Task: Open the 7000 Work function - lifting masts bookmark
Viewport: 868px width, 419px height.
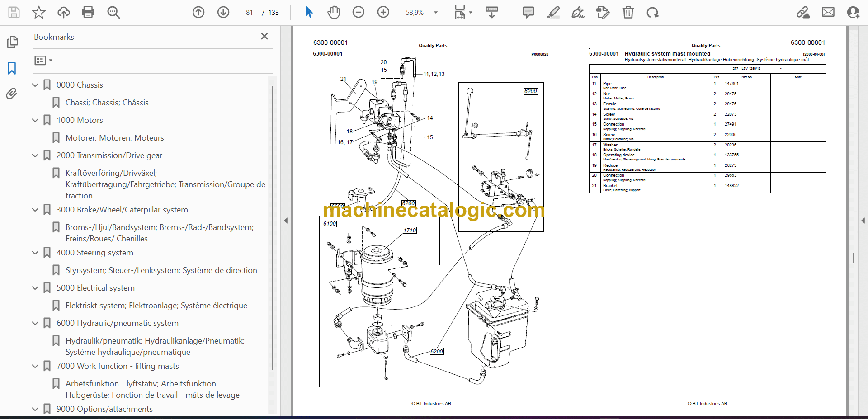Action: tap(118, 366)
